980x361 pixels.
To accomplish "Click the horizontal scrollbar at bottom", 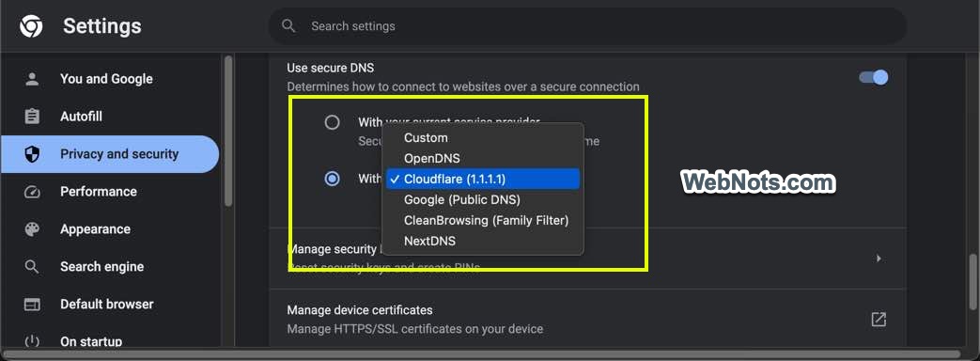I will pyautogui.click(x=481, y=354).
